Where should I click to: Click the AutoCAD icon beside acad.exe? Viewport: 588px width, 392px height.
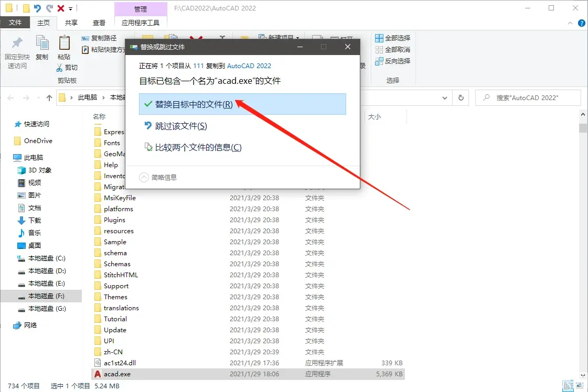click(x=98, y=374)
